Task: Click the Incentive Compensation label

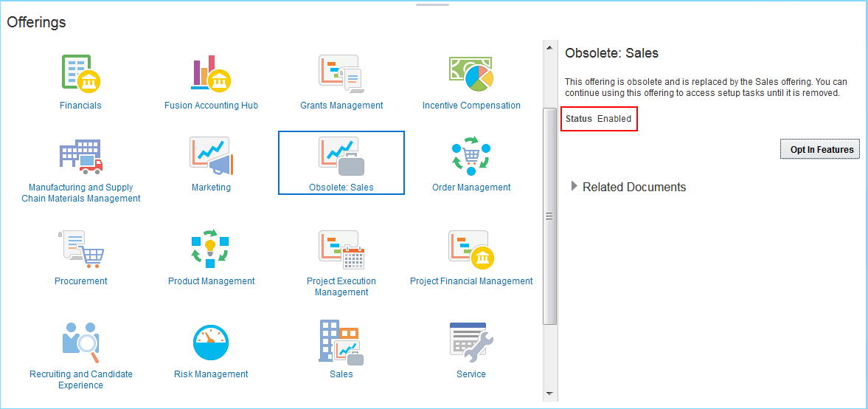Action: [x=471, y=106]
